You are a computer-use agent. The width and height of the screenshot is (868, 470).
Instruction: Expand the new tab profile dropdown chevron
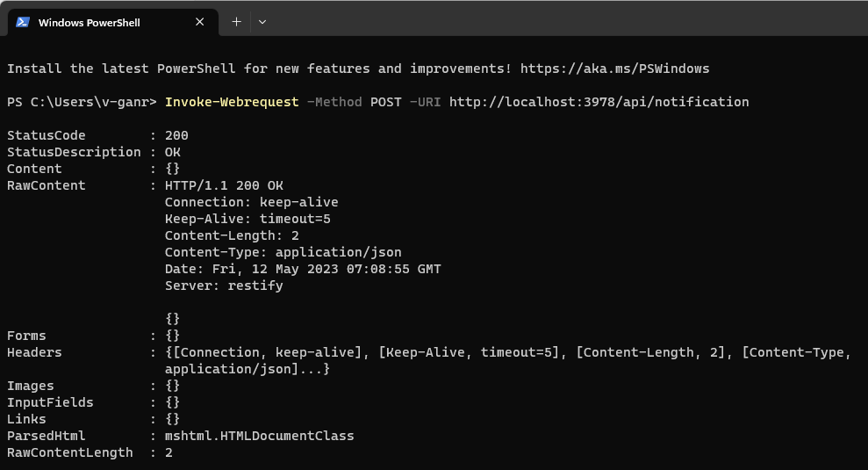click(262, 22)
